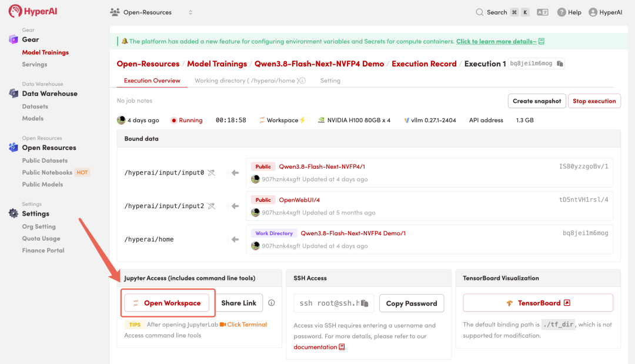
Task: Click the tD5ntVH1rsl/4 identifier
Action: point(584,199)
